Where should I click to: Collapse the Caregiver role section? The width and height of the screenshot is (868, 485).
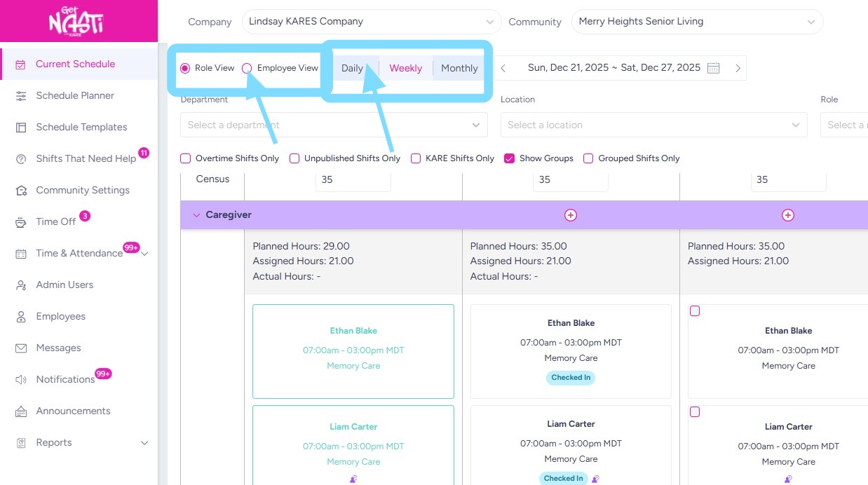tap(196, 215)
